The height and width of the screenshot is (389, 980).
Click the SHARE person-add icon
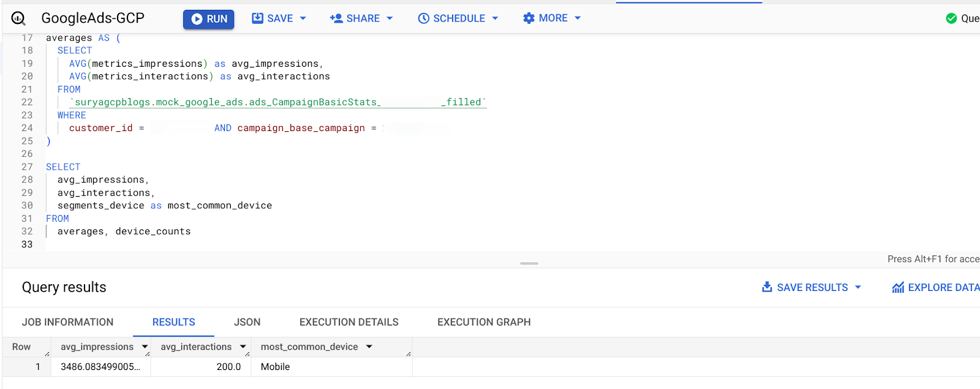click(336, 18)
